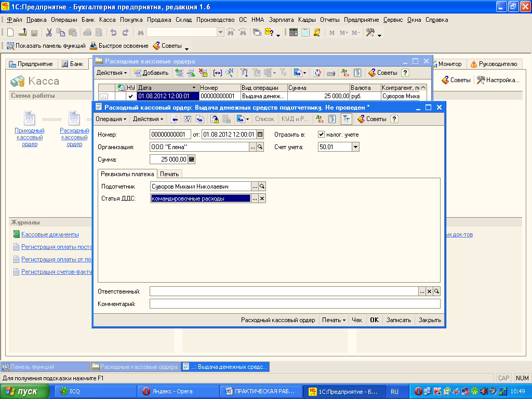
Task: Click the OK button
Action: click(x=374, y=320)
